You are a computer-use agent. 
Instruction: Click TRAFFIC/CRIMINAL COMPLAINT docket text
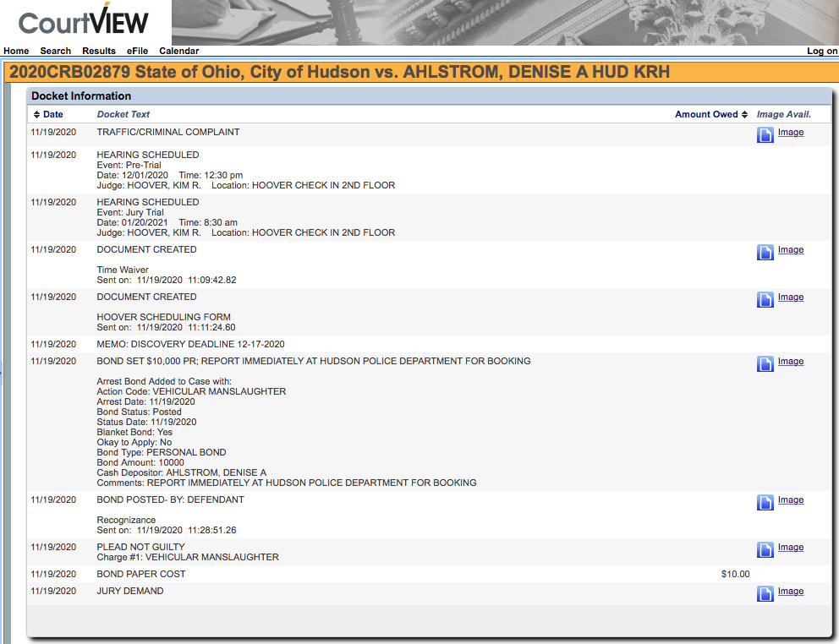pyautogui.click(x=168, y=132)
